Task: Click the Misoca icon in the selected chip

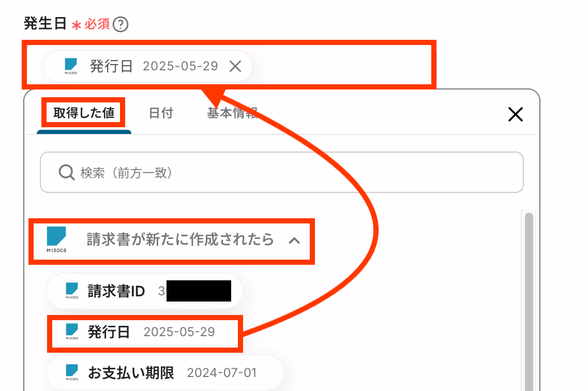Action: [71, 66]
